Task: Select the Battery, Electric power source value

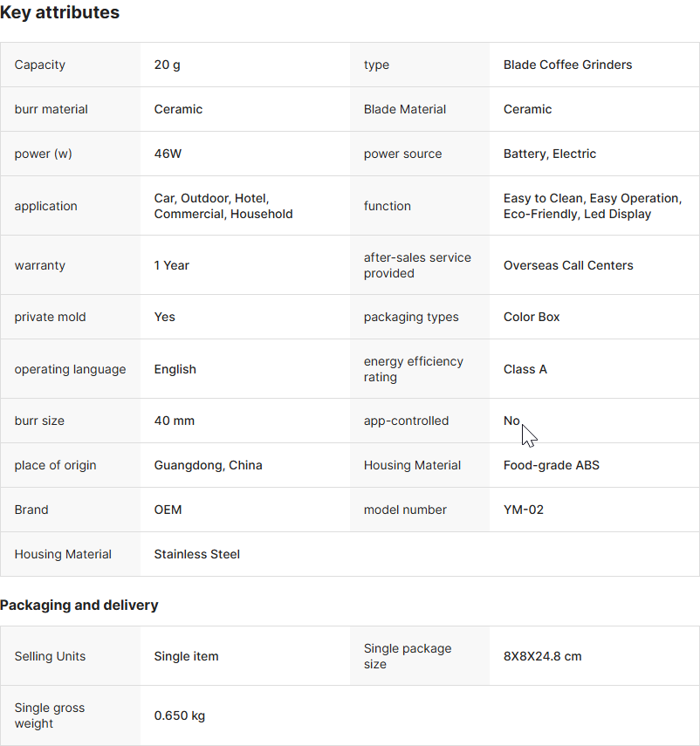Action: tap(550, 154)
